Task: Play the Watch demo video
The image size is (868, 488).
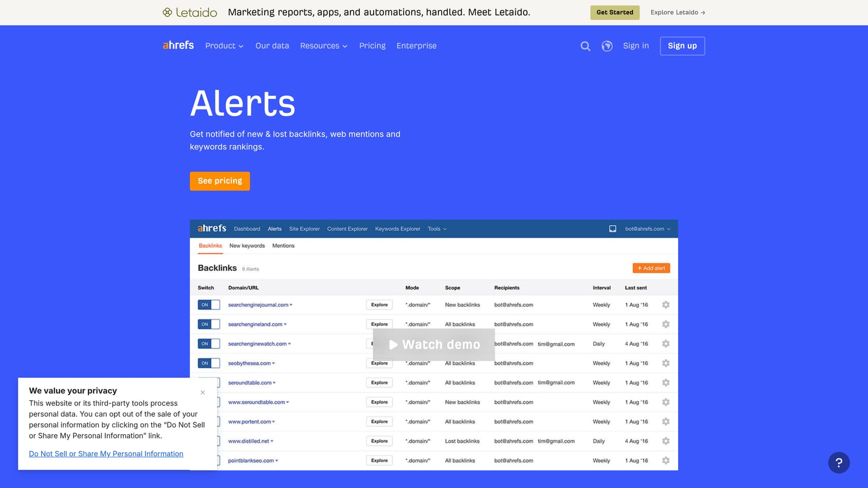Action: coord(434,345)
